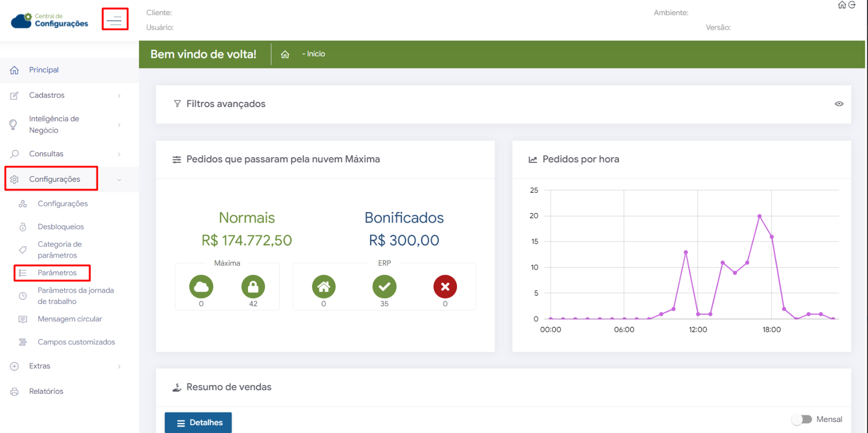The image size is (868, 433).
Task: Select the Parâmetros submenu item
Action: tap(57, 273)
